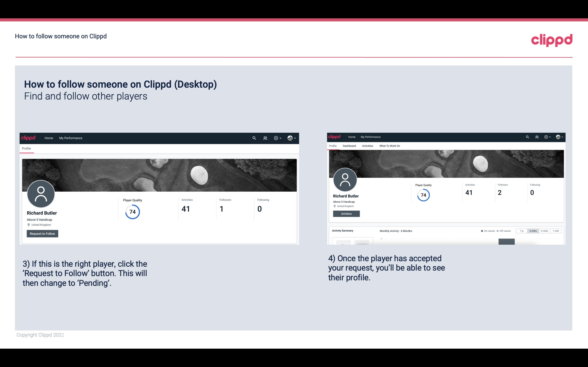Click the location pin icon on profile
This screenshot has height=367, width=588.
(28, 225)
